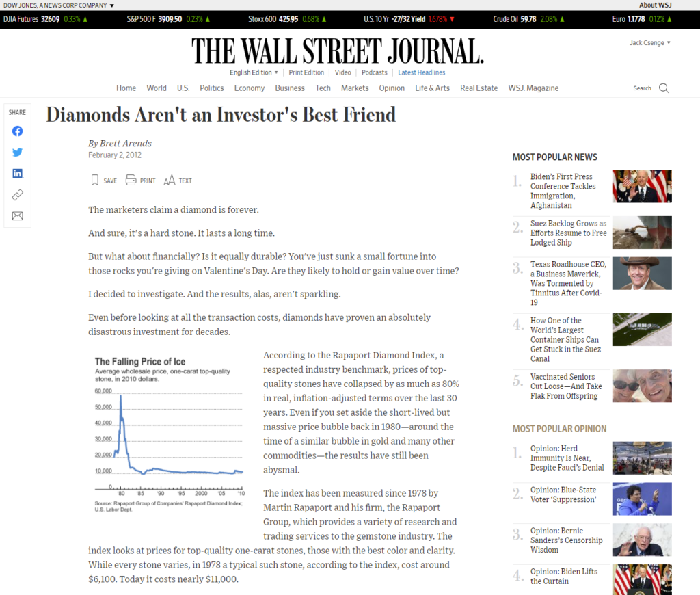700x595 pixels.
Task: Click the February 2, 2012 publication date
Action: pos(115,155)
